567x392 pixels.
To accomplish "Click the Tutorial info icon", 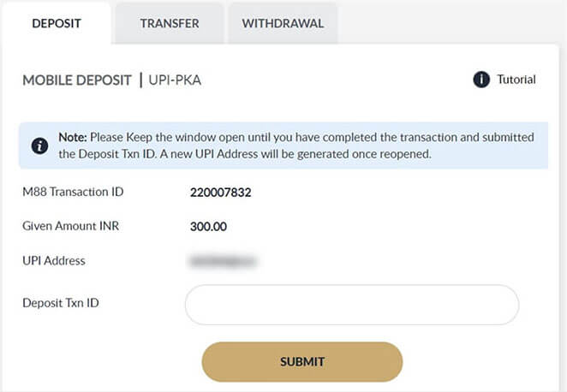I will (481, 80).
